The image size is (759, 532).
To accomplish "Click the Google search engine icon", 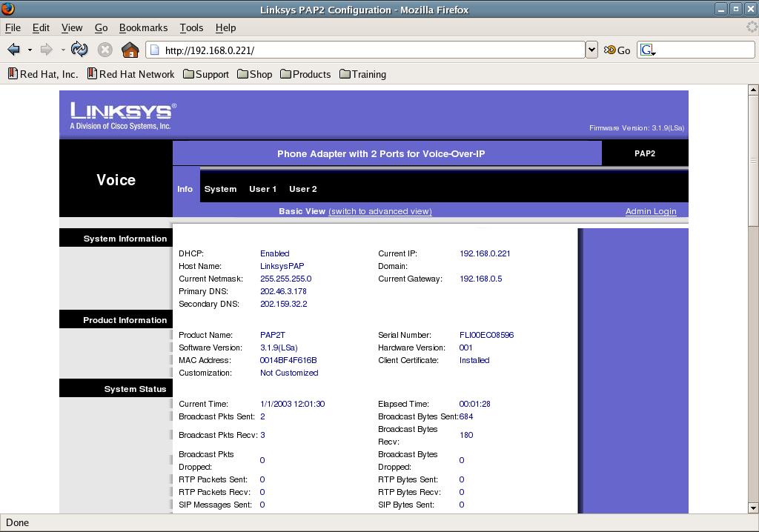I will coord(648,50).
